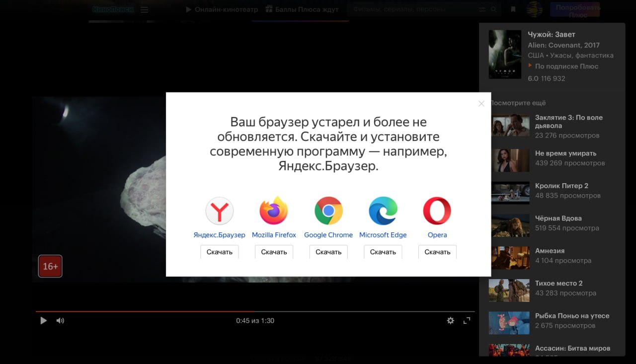Click Скачать under Microsoft Edge
The height and width of the screenshot is (364, 636).
[383, 252]
